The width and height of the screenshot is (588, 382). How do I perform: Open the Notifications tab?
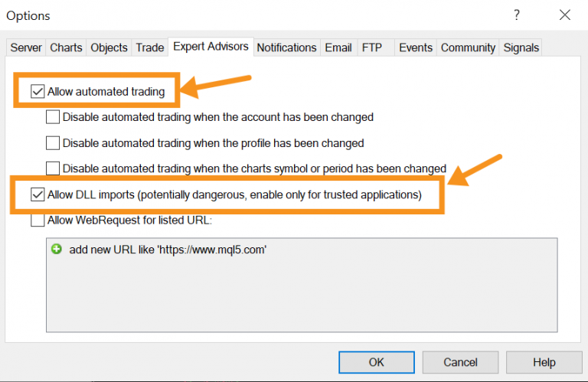(x=286, y=47)
